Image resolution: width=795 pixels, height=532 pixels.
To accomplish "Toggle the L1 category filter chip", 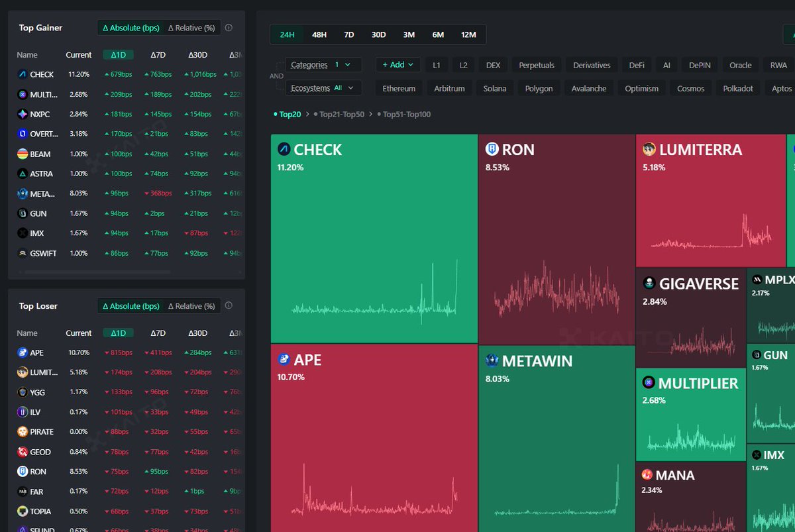I will [437, 65].
